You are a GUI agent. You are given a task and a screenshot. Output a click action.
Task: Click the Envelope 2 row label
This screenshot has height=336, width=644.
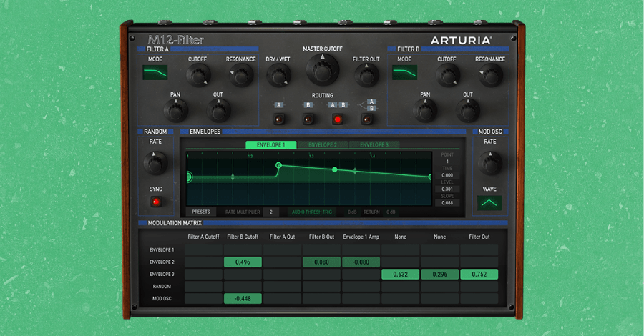[162, 262]
